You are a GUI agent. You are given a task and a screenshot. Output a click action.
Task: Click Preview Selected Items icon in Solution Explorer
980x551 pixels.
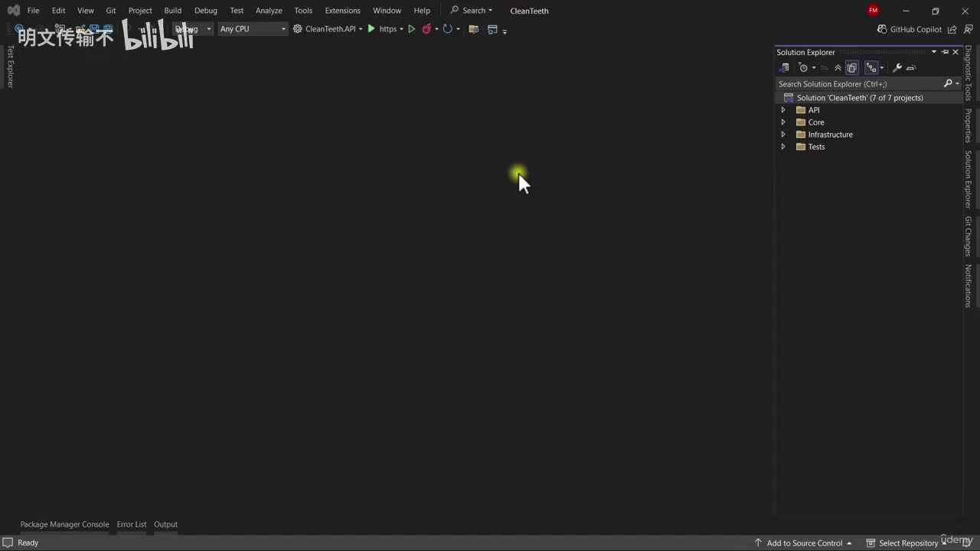click(x=911, y=68)
